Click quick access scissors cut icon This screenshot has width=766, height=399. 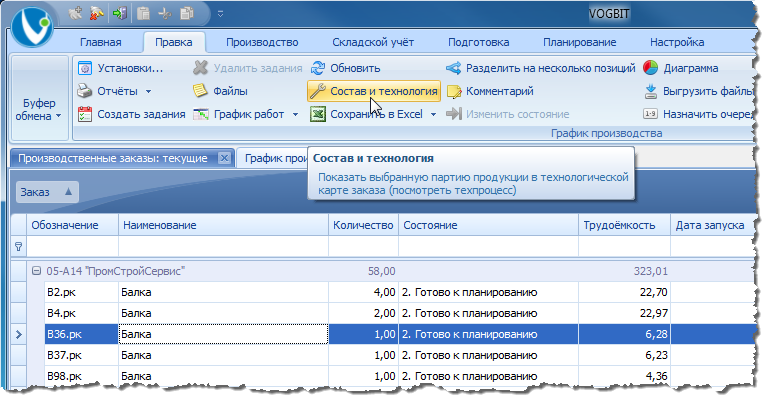pos(165,14)
